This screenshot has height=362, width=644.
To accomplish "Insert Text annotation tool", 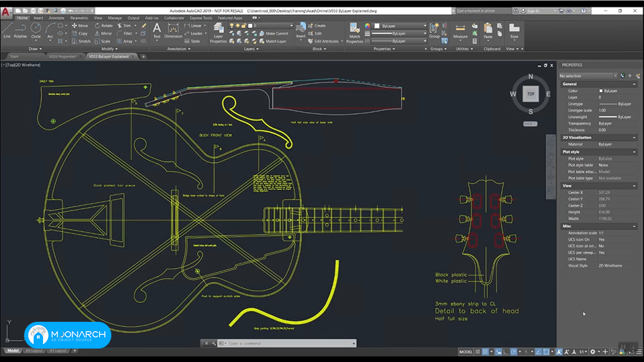I will 157,31.
